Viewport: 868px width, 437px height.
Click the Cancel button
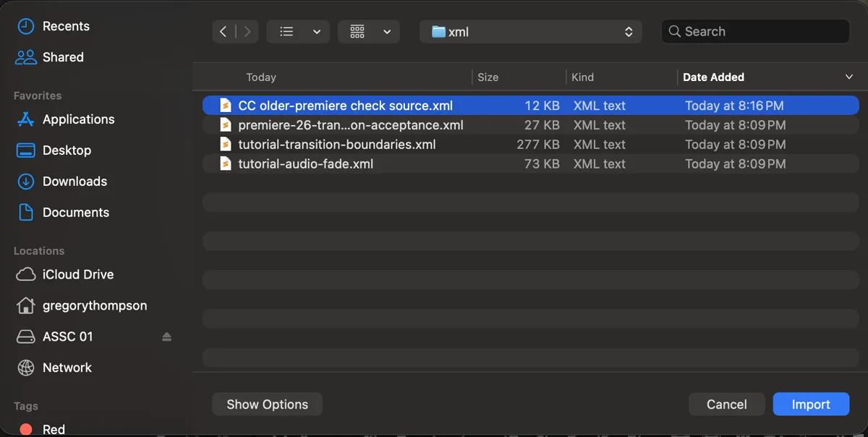point(727,404)
